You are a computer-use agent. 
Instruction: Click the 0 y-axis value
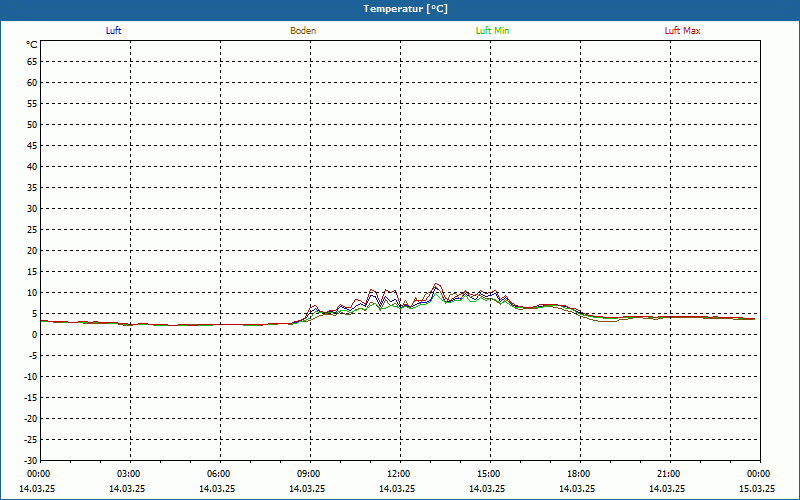click(x=35, y=335)
